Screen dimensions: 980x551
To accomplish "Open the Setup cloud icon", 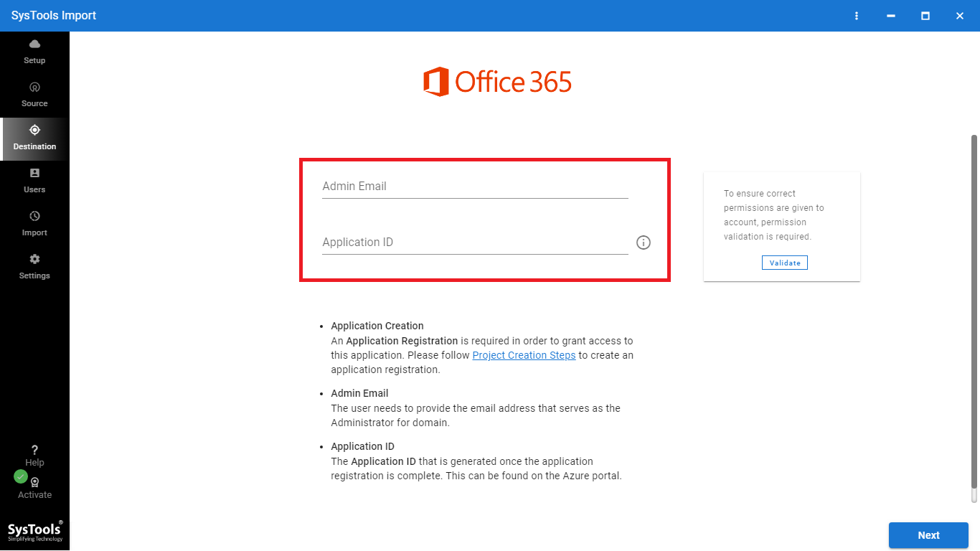I will (x=34, y=44).
